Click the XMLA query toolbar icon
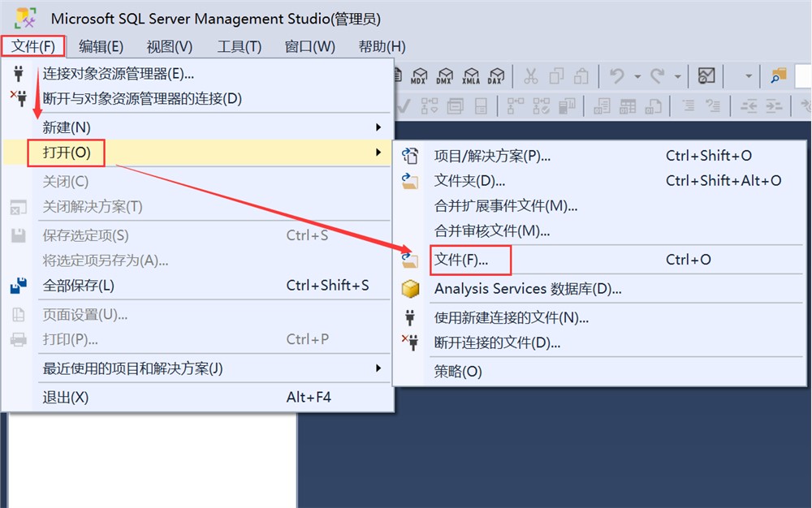The height and width of the screenshot is (508, 812). [x=470, y=76]
